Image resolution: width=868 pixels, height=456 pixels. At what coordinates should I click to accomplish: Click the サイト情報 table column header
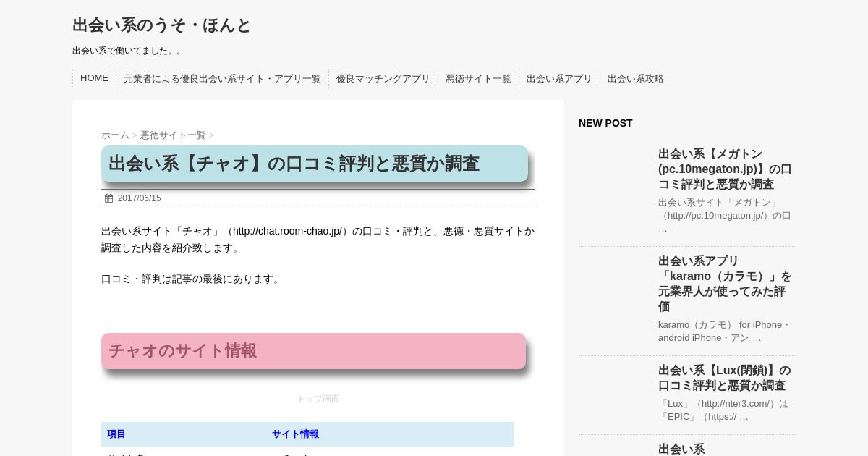pos(295,434)
